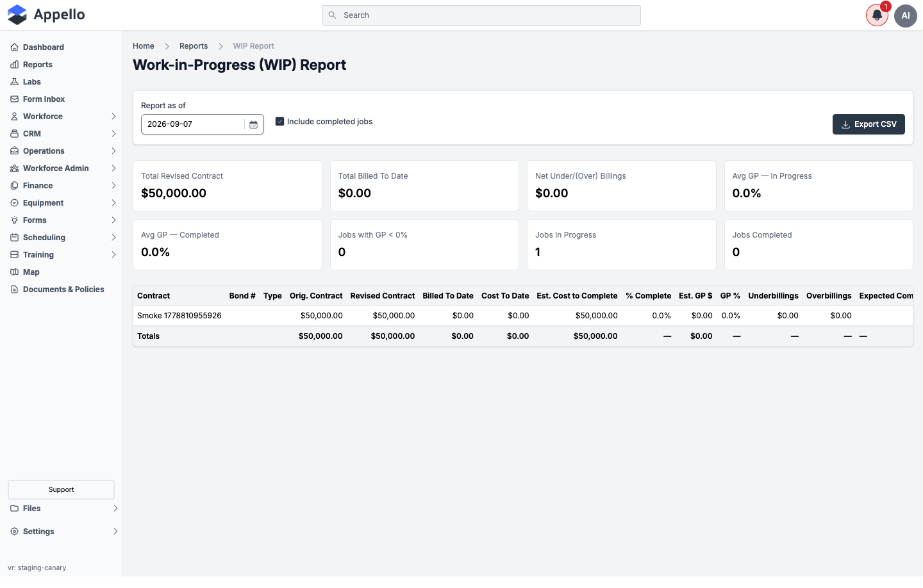Image resolution: width=923 pixels, height=588 pixels.
Task: Expand the CRM submenu chevron
Action: point(113,134)
